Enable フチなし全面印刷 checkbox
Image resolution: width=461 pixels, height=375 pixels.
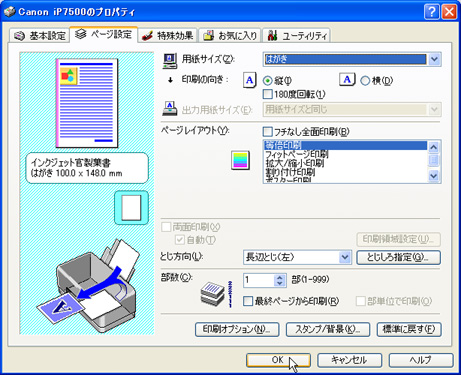click(268, 132)
